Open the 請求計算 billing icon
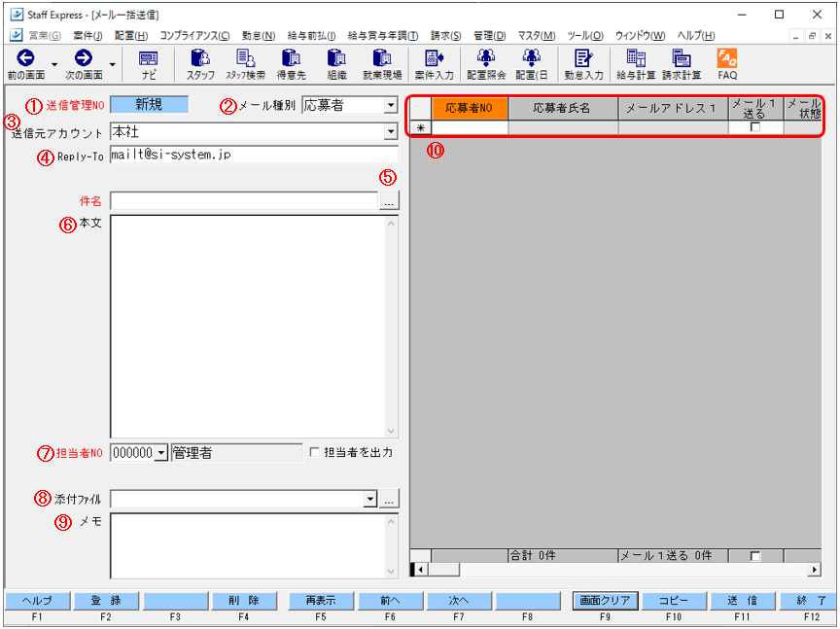The width and height of the screenshot is (840, 629). [x=682, y=58]
